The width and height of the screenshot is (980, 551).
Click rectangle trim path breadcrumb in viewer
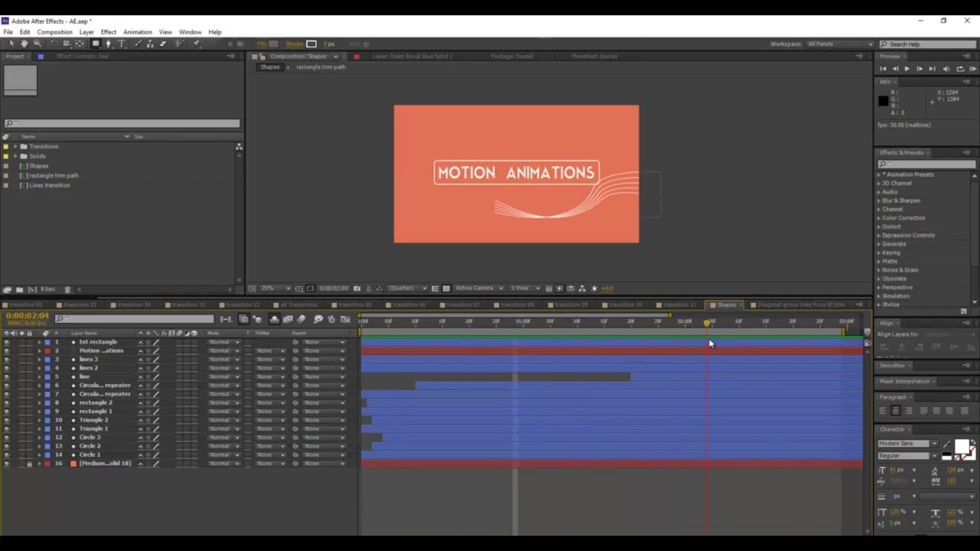click(321, 67)
